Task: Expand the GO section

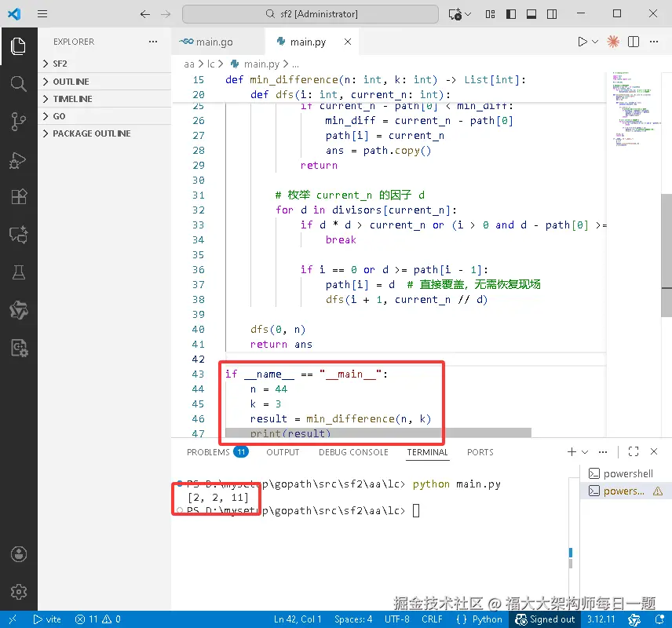Action: point(104,116)
